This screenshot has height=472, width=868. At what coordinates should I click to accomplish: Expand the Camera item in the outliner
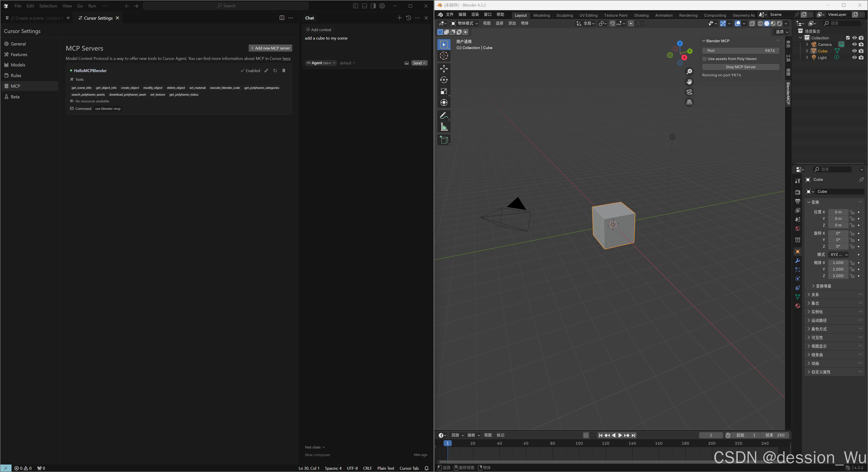coord(807,44)
